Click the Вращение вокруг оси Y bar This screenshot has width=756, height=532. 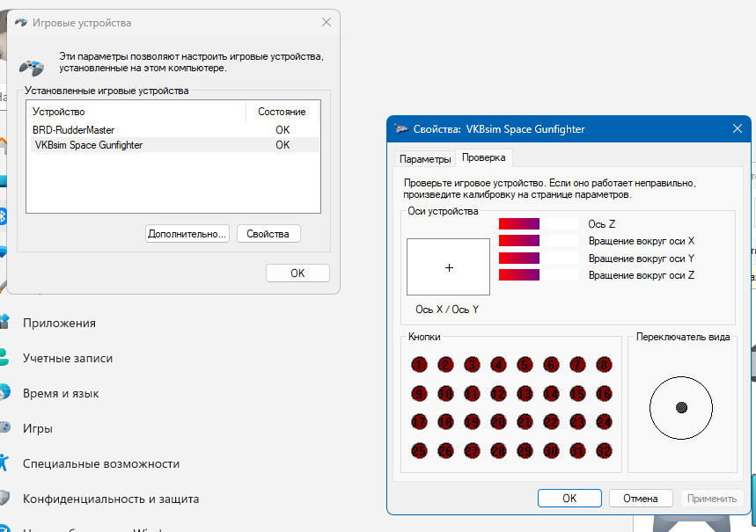point(538,258)
